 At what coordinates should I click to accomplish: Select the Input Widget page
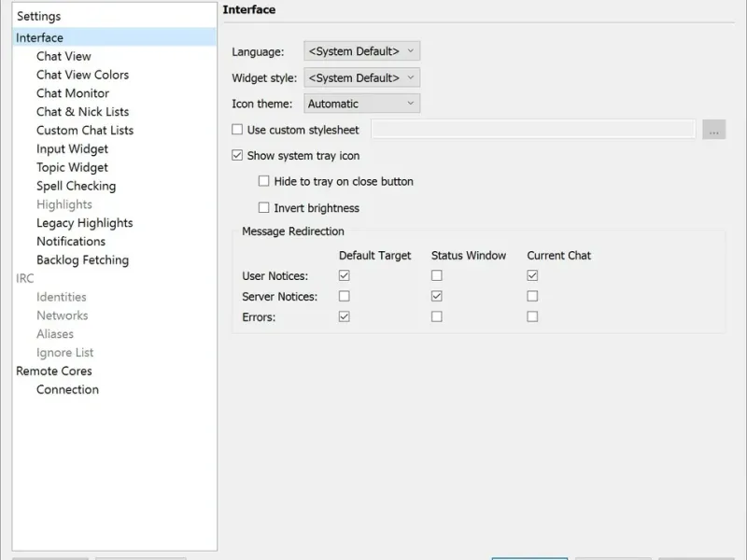(72, 149)
